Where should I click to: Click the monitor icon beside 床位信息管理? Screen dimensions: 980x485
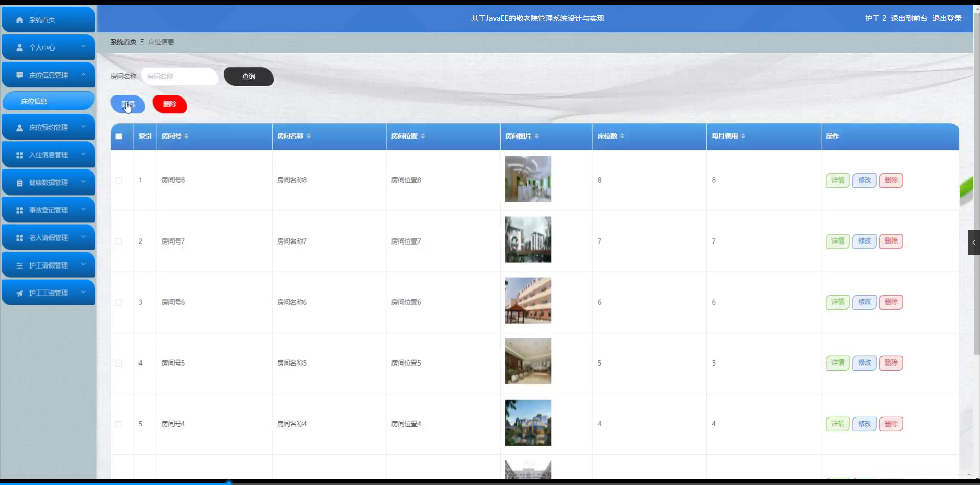[x=20, y=75]
